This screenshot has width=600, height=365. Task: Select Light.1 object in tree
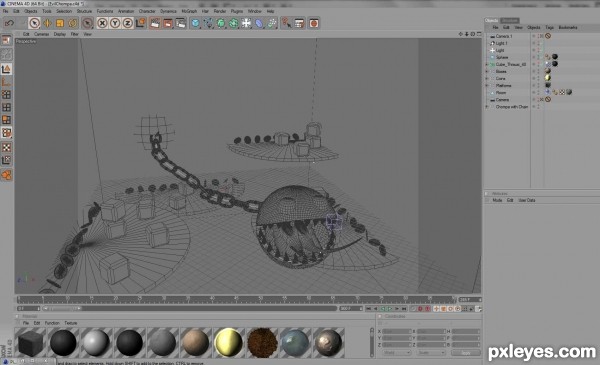pos(501,43)
